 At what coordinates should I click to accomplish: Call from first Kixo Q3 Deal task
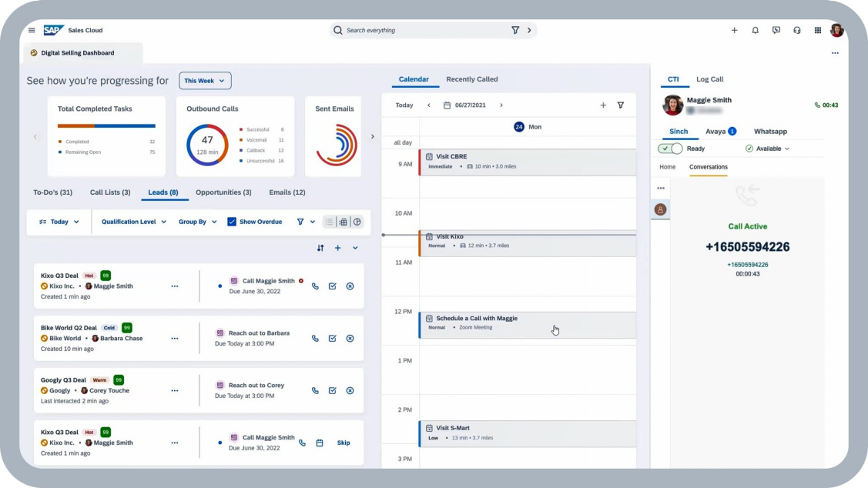coord(315,286)
